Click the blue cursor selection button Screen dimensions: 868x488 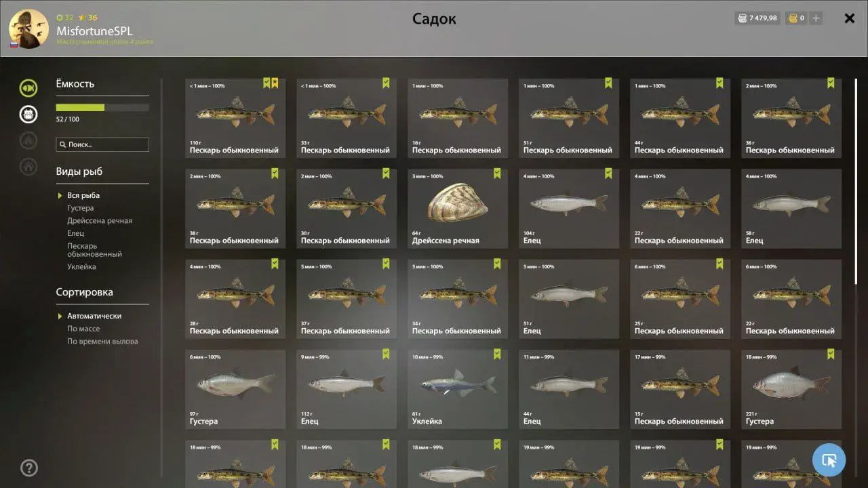click(x=829, y=460)
